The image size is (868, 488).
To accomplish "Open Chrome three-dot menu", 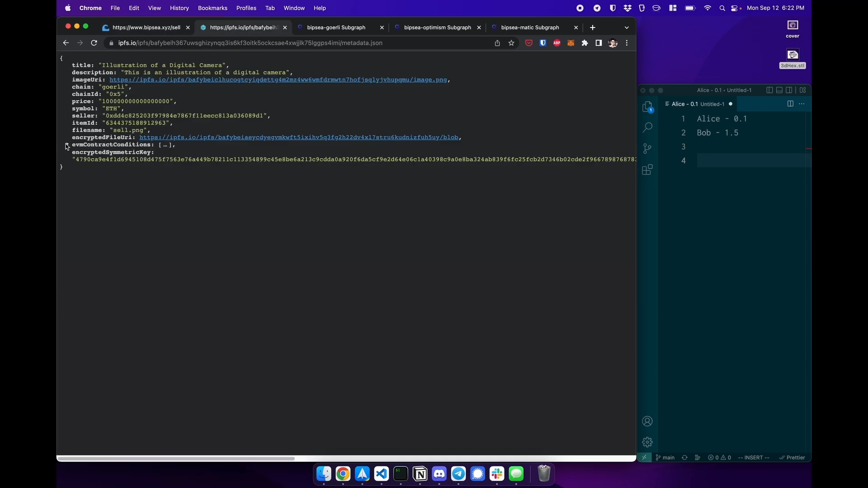I will (x=627, y=43).
